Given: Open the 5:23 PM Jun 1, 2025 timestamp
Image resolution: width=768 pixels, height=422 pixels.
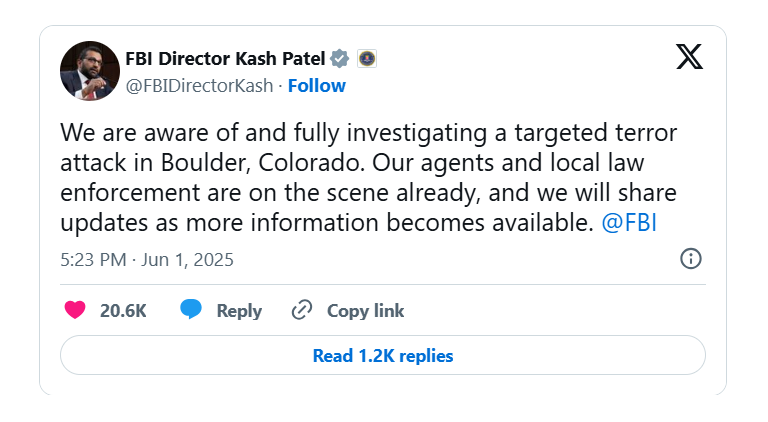Looking at the screenshot, I should point(146,260).
